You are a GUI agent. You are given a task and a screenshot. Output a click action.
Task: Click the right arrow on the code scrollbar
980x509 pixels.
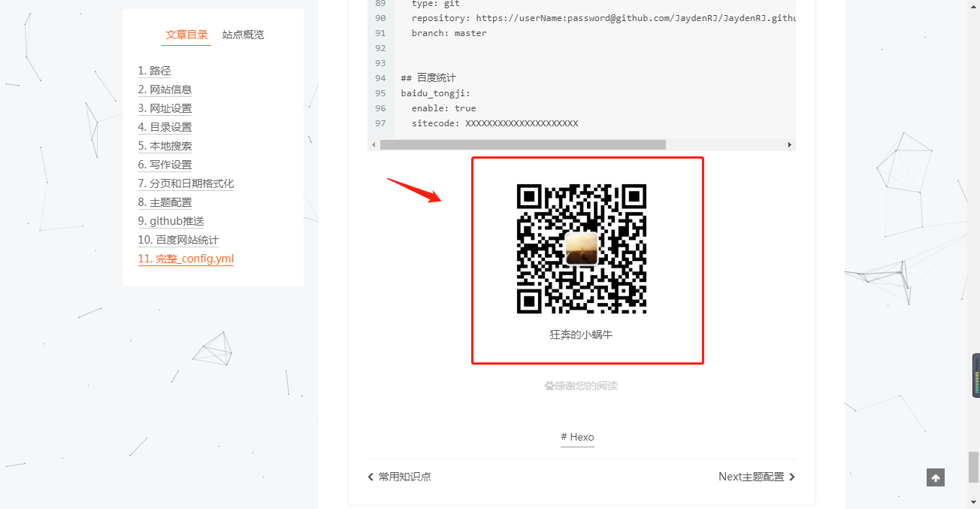(790, 144)
